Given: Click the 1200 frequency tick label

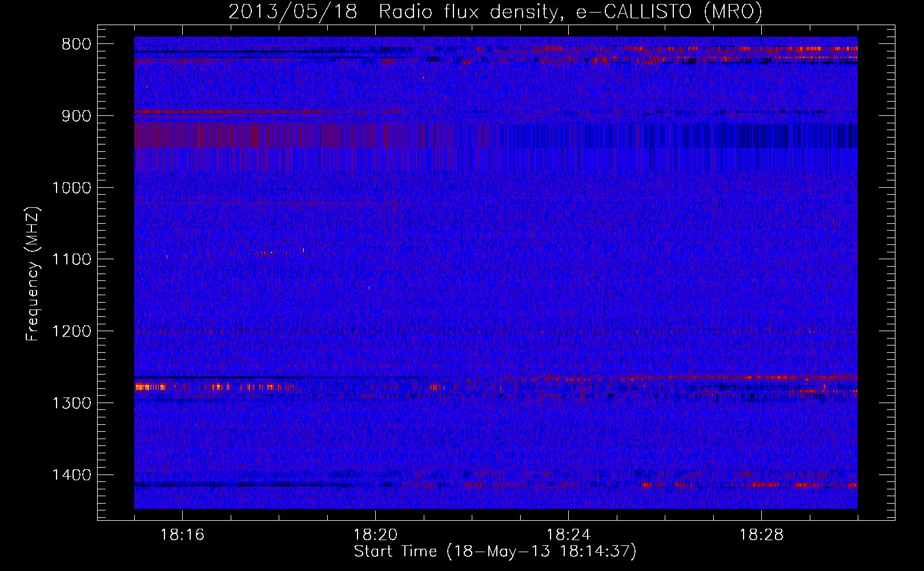Looking at the screenshot, I should 71,331.
